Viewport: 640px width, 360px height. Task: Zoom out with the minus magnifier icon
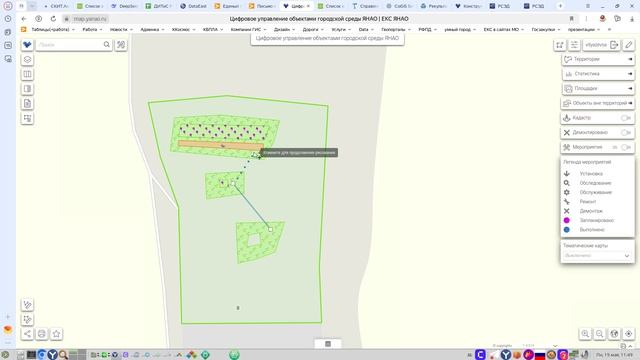tap(600, 334)
